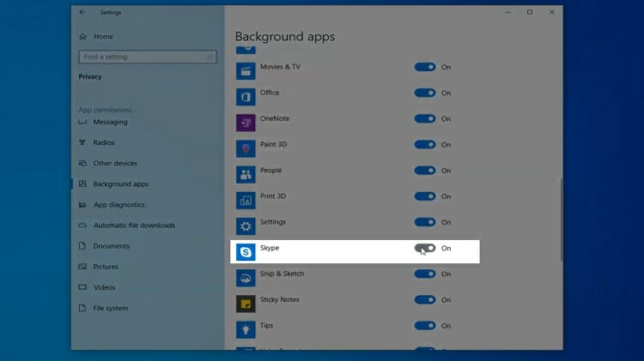This screenshot has width=644, height=361.
Task: Click the App diagnostics sidebar icon
Action: tap(82, 204)
